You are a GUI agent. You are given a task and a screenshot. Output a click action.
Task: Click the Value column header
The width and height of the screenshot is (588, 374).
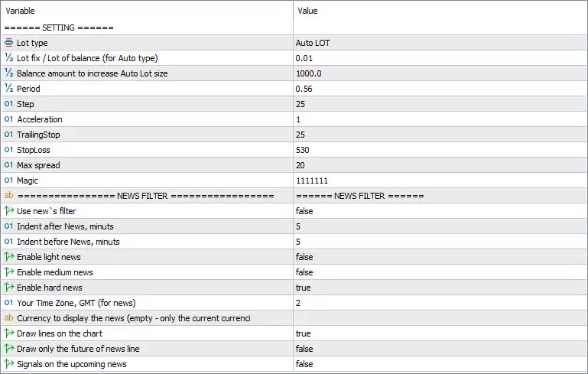[307, 11]
